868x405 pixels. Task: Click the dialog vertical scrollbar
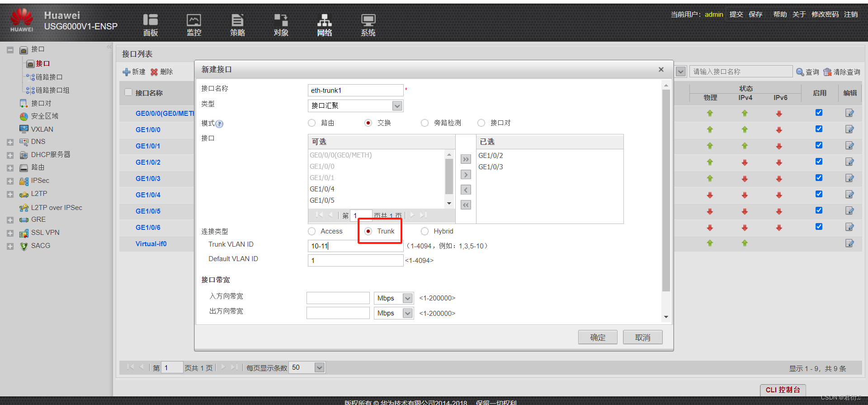coord(666,190)
